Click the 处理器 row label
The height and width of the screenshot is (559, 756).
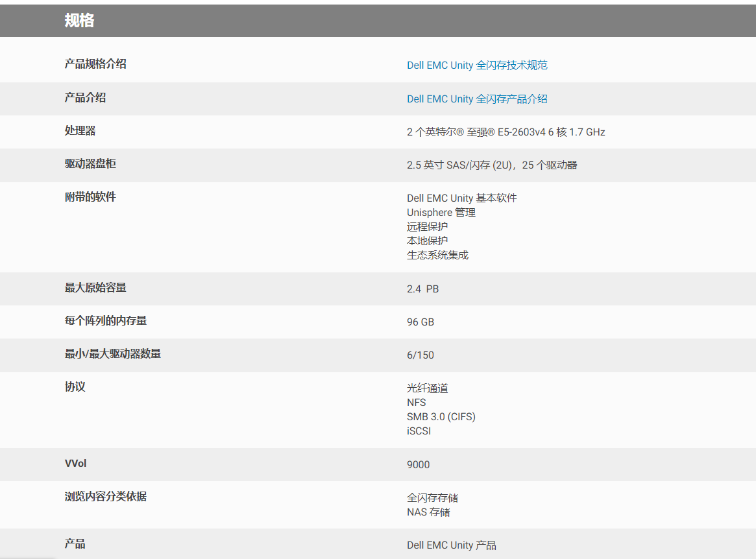pos(80,131)
